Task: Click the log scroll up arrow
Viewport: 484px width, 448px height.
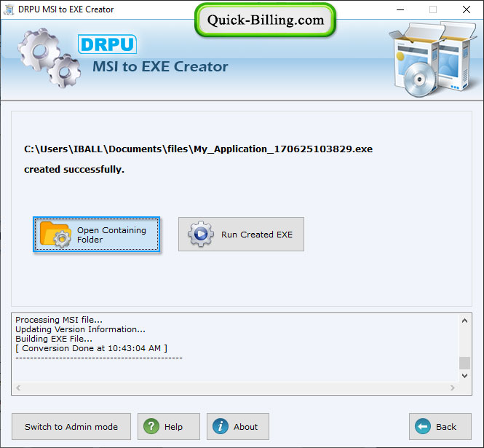Action: (x=464, y=321)
